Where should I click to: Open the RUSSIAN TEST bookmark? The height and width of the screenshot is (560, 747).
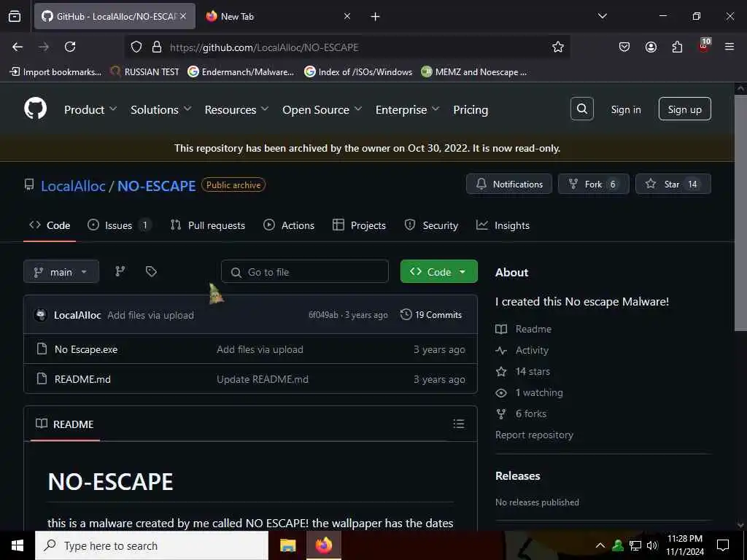point(145,72)
